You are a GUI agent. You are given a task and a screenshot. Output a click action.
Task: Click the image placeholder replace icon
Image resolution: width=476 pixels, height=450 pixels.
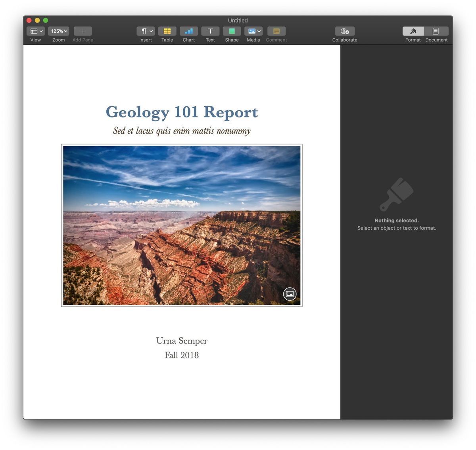(x=290, y=294)
